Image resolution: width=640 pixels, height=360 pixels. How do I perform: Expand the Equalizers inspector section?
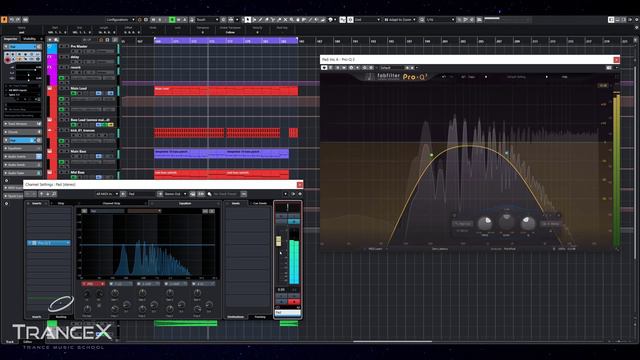[22, 148]
